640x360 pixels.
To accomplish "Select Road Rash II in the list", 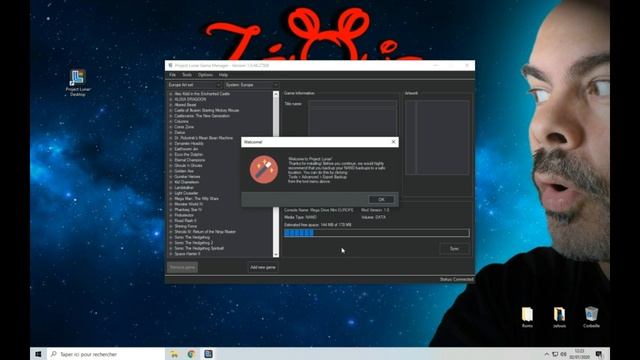I will 185,221.
